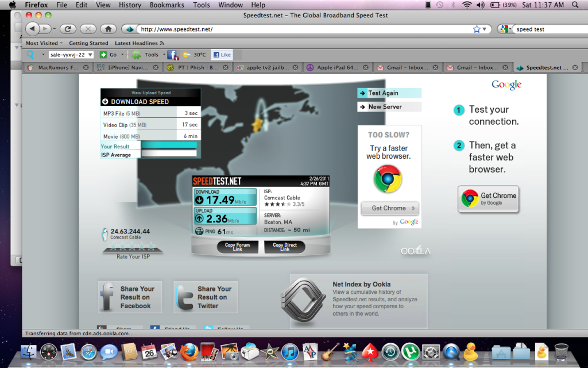Screen dimensions: 588x368
Task: Open the volume control in menu bar
Action: pyautogui.click(x=480, y=5)
